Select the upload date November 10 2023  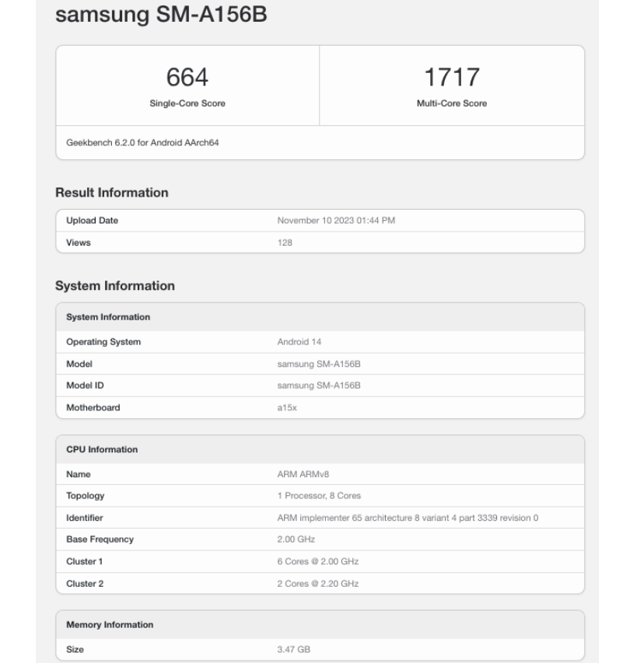click(x=336, y=221)
